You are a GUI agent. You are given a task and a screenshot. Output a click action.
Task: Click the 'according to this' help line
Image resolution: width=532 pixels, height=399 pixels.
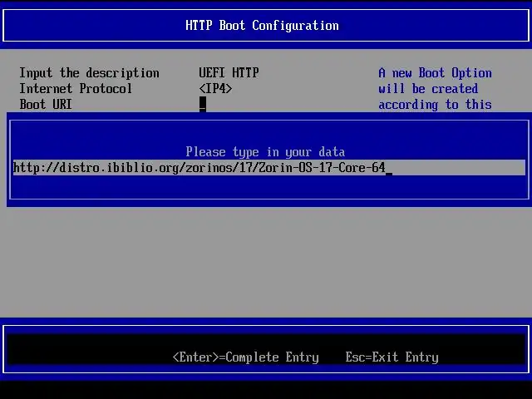pos(435,105)
